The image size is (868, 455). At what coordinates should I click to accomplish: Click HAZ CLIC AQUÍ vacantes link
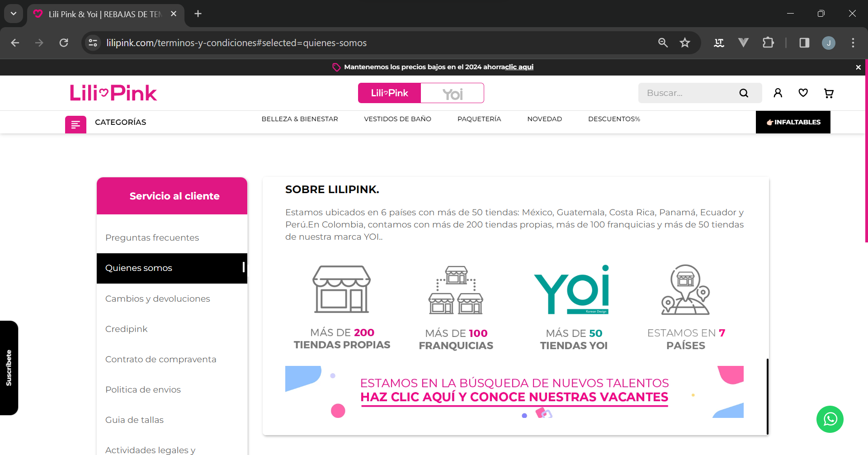point(514,397)
